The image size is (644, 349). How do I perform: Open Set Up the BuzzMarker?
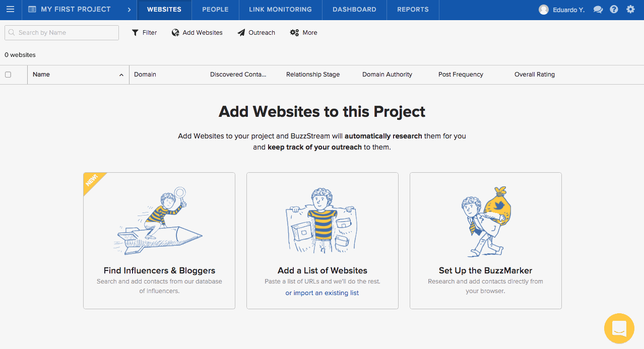486,270
